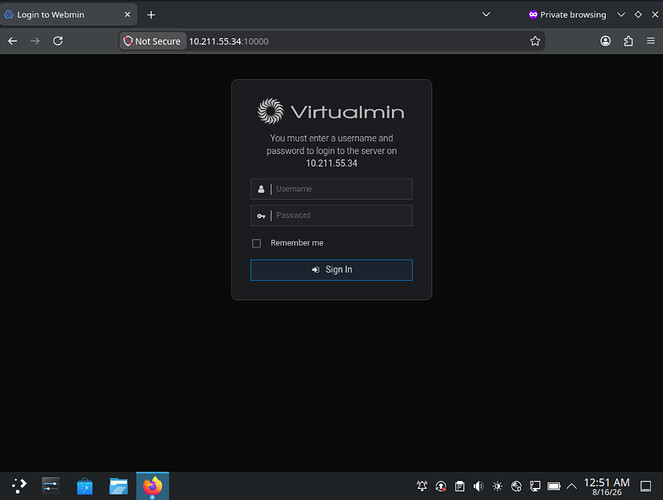Click the Private browsing indicator
Screen dimensions: 663x500
(567, 15)
